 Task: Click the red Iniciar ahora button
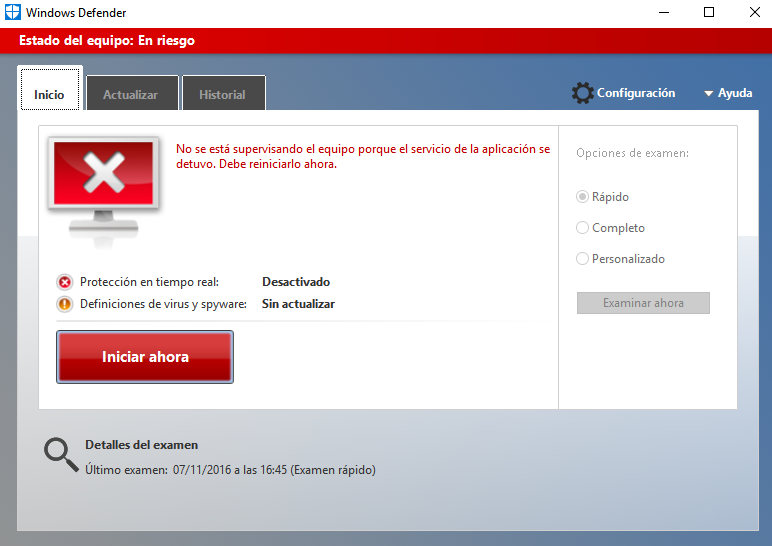click(145, 357)
